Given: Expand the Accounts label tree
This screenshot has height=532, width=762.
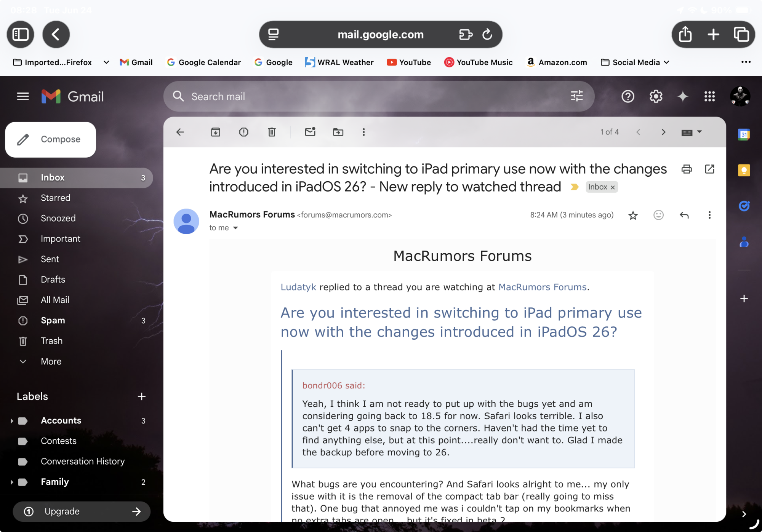Looking at the screenshot, I should (12, 421).
